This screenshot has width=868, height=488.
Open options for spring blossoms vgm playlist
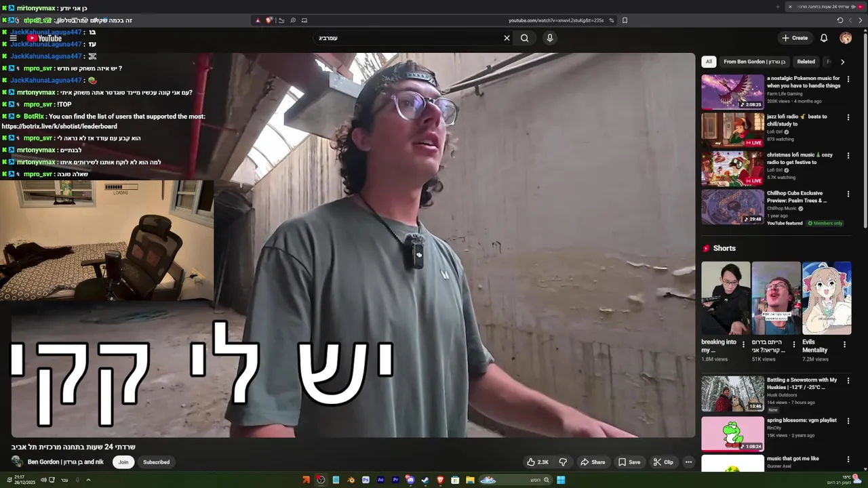click(848, 421)
